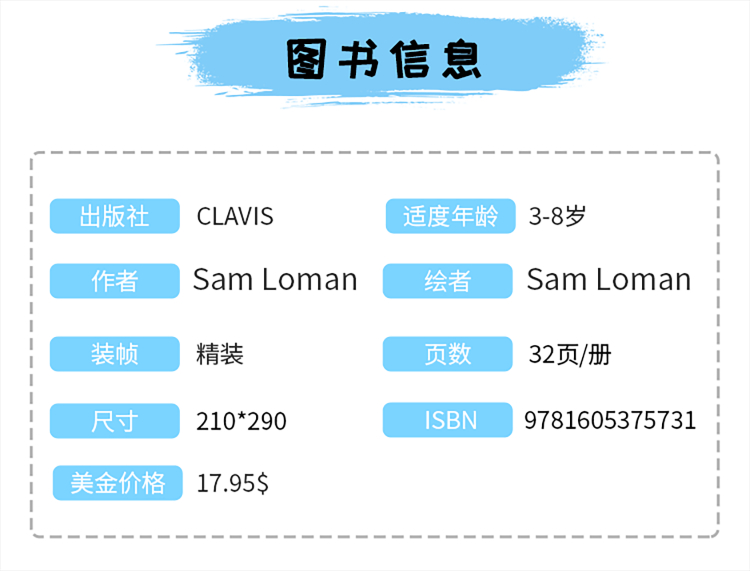Click the 图书信息 title banner
Screen dimensions: 750x571
pos(384,62)
